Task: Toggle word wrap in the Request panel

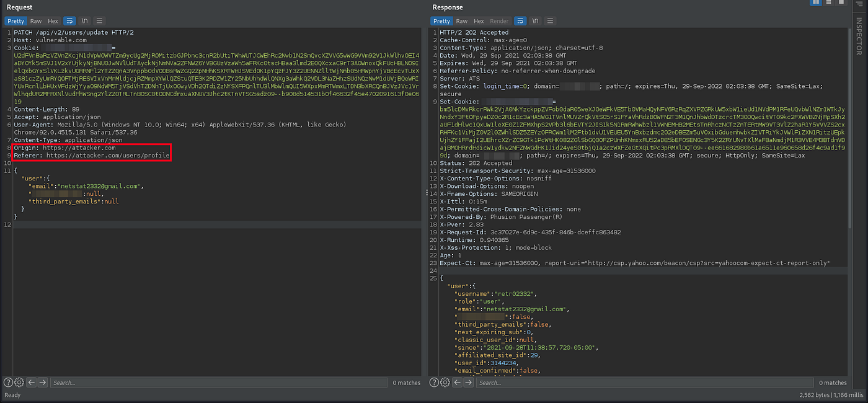Action: click(69, 21)
